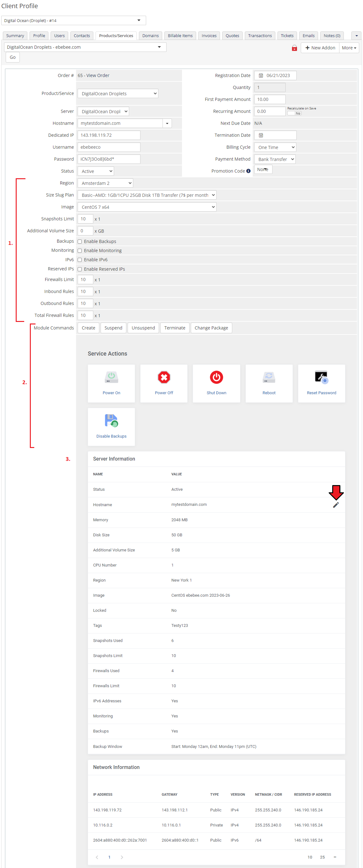
Task: Toggle Recalculate on Save switch
Action: pos(294,113)
